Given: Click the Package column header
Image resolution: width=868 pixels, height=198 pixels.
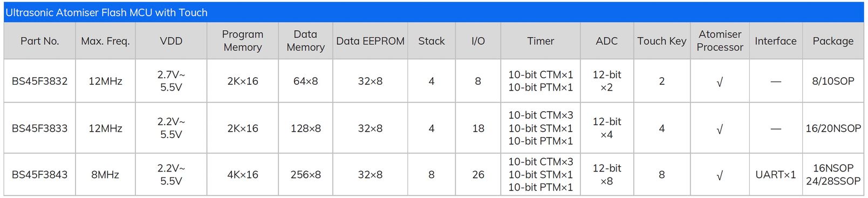Looking at the screenshot, I should pyautogui.click(x=833, y=41).
